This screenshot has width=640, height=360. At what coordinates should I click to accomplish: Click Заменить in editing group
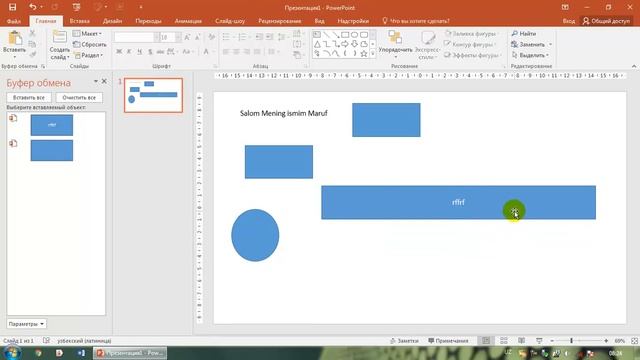528,44
